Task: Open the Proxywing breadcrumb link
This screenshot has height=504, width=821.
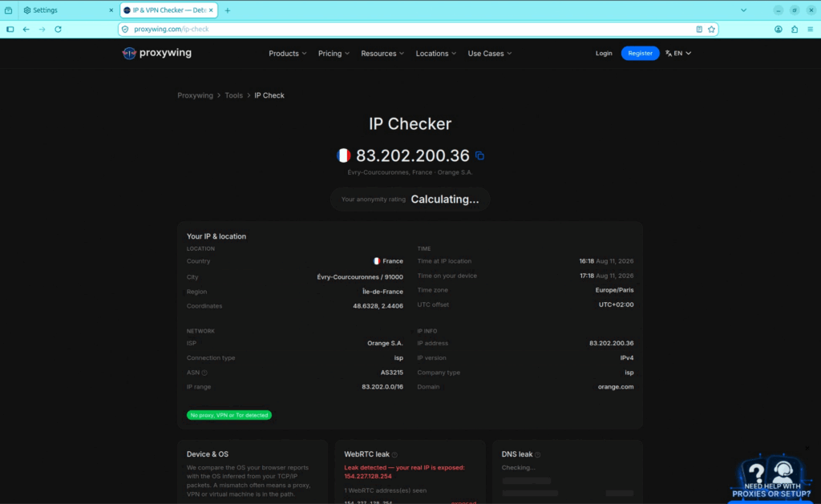Action: (195, 95)
